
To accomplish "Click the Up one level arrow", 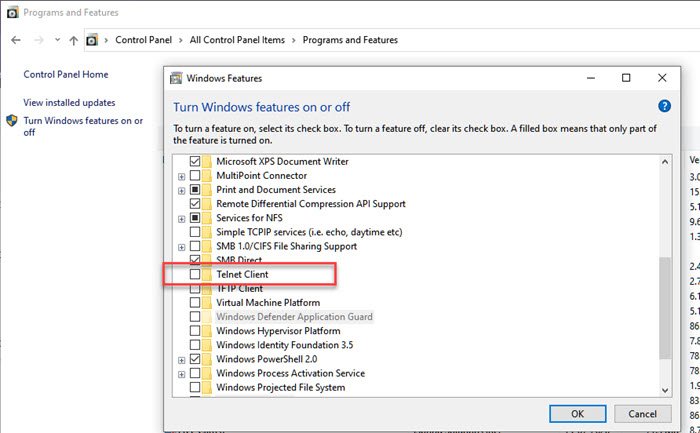I will click(x=73, y=40).
